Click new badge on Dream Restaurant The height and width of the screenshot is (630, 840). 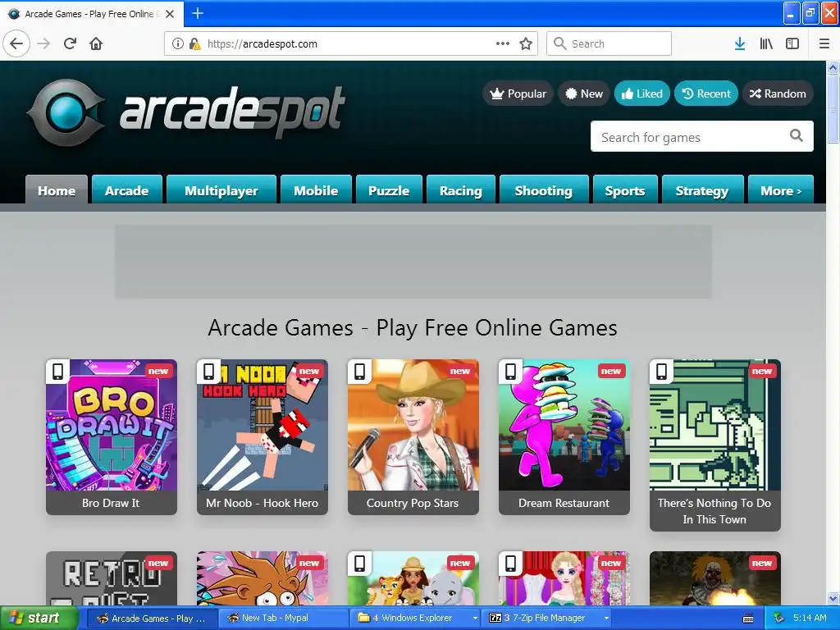click(x=610, y=371)
